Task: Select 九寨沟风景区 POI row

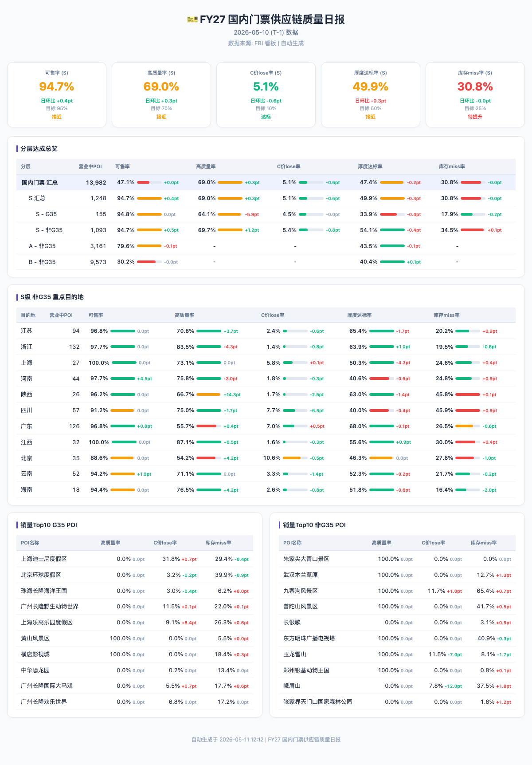Action: tap(397, 591)
